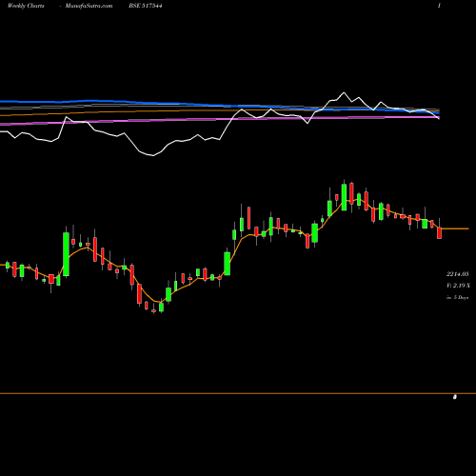Image resolution: width=476 pixels, height=476 pixels.
Task: Click the '2214.95' price value
Action: [457, 274]
